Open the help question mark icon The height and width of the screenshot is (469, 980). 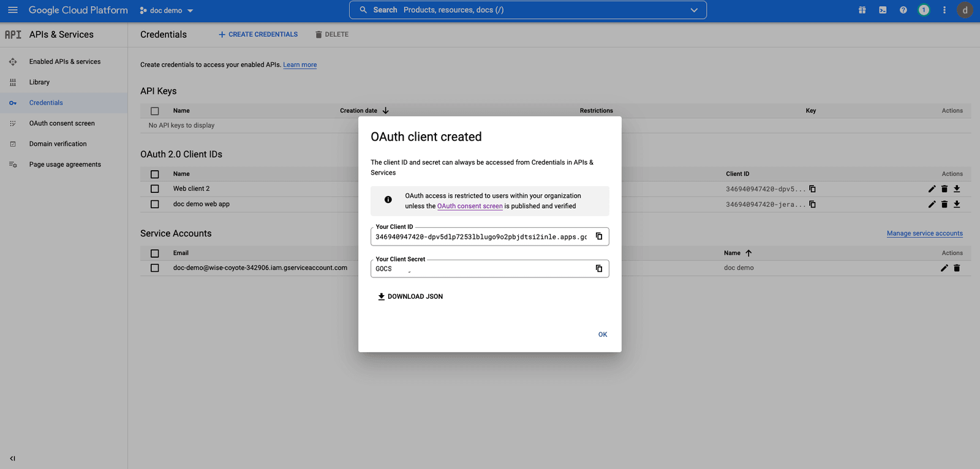pyautogui.click(x=903, y=10)
